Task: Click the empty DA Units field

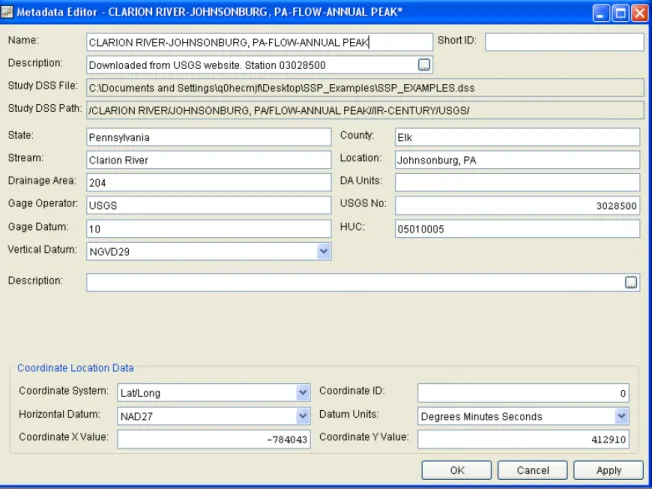Action: pyautogui.click(x=517, y=183)
